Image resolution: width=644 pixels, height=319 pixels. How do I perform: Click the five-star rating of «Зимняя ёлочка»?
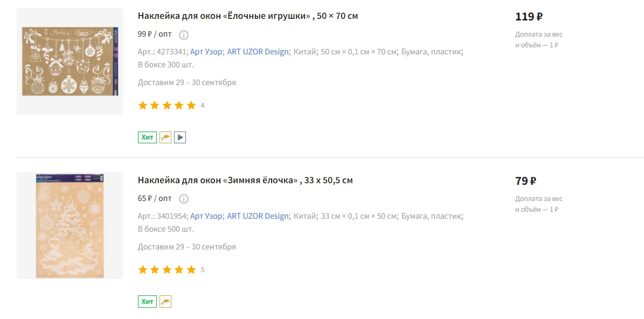pyautogui.click(x=167, y=270)
